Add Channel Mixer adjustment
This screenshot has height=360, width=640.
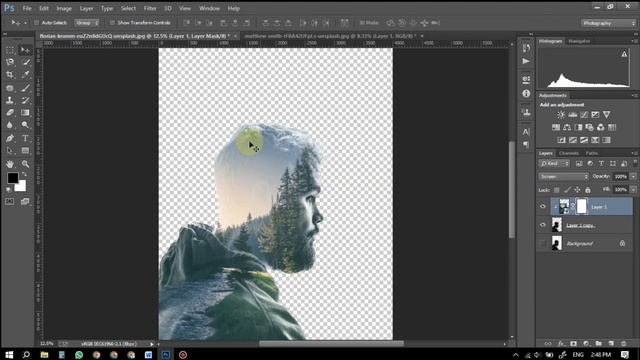(600, 127)
